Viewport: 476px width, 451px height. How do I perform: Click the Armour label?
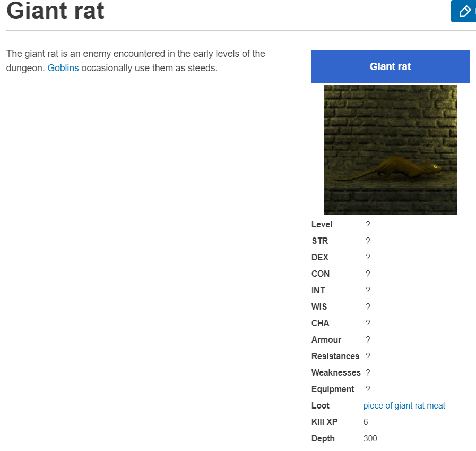coord(326,339)
